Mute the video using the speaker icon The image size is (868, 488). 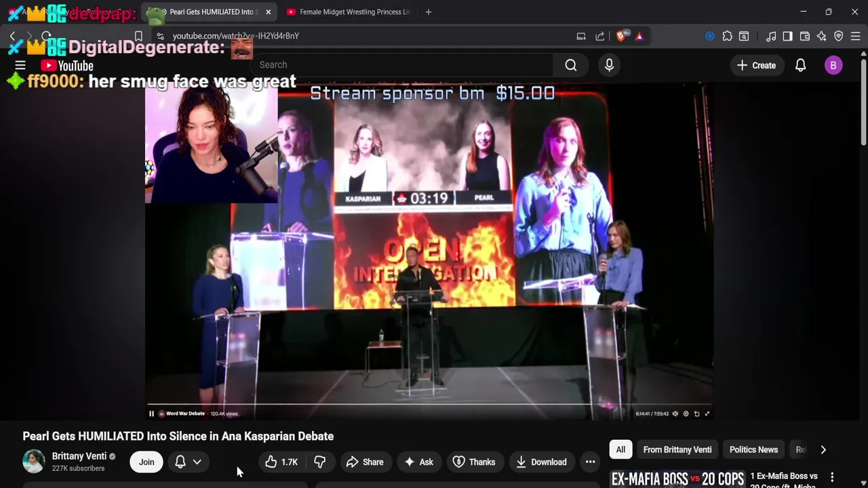coord(675,413)
